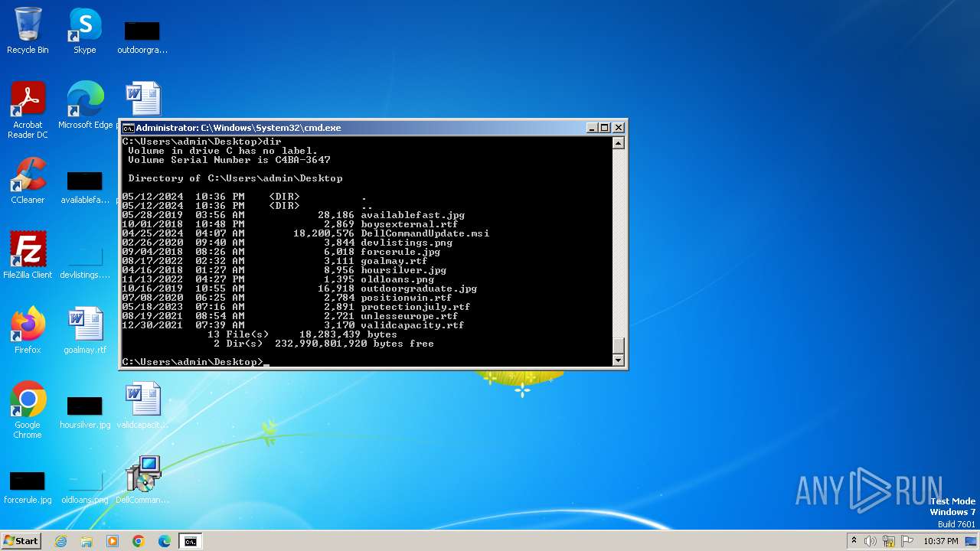This screenshot has width=980, height=551.
Task: Click boysexternal.rtf in the dir output
Action: [x=410, y=224]
